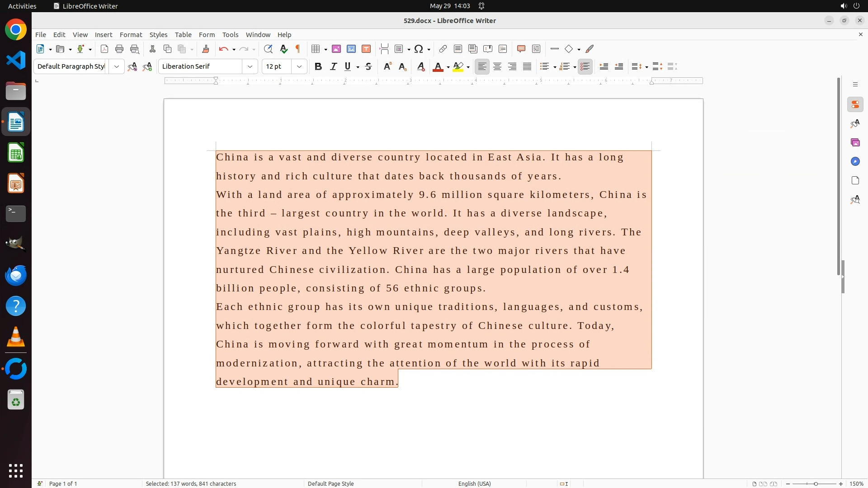868x488 pixels.
Task: Click the Export as PDF icon
Action: 104,49
